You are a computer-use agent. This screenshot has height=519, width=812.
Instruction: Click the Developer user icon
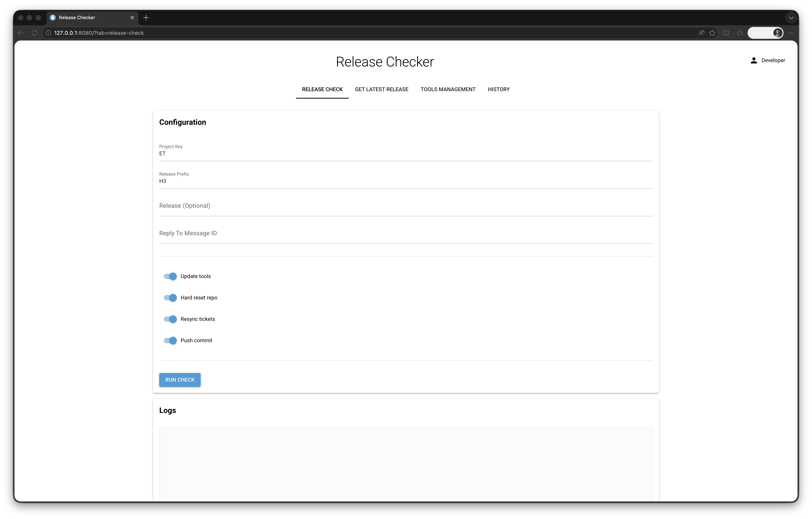click(x=754, y=60)
